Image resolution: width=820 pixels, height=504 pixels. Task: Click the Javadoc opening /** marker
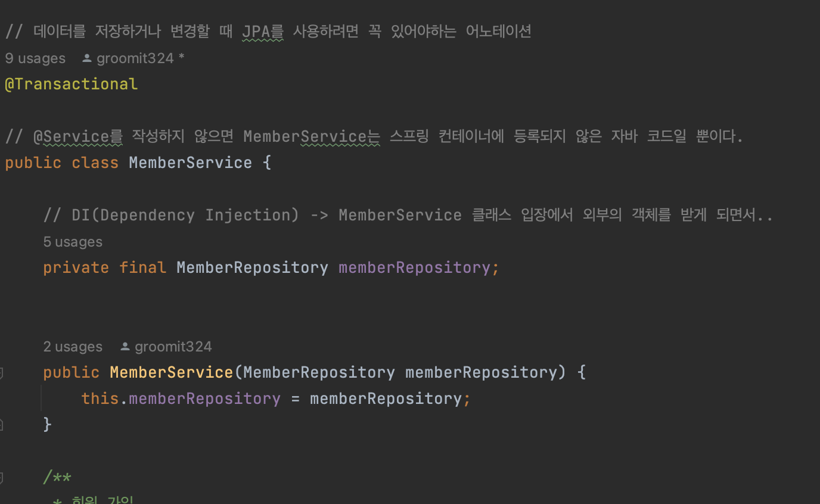pos(57,477)
